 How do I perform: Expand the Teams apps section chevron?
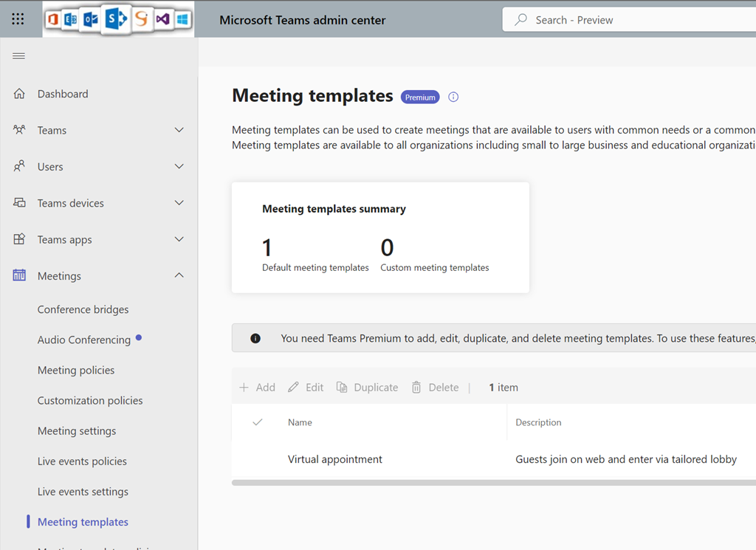179,239
